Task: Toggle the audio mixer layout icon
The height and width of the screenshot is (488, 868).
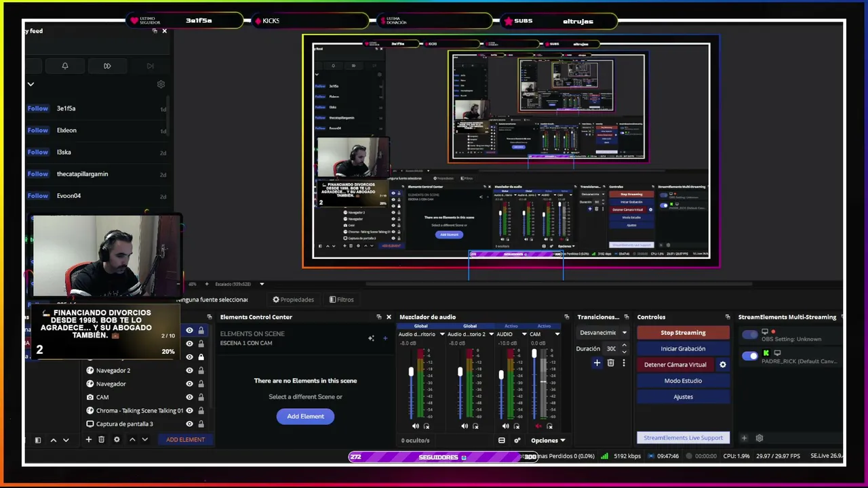Action: pos(502,441)
